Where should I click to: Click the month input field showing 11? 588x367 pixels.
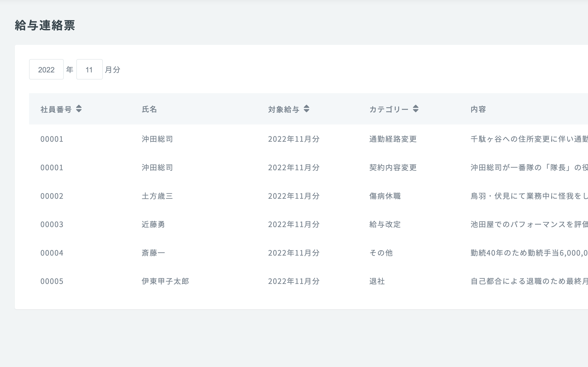coord(89,69)
